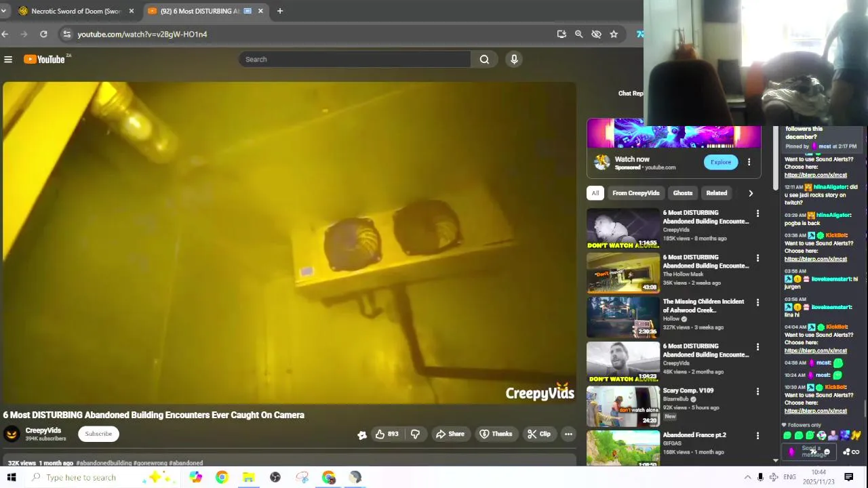The width and height of the screenshot is (868, 488).
Task: Bookmark this page with star icon
Action: 614,34
